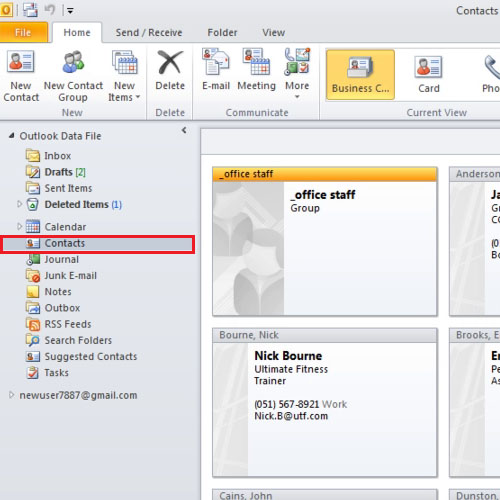
Task: Minimize the navigation pane with the arrow
Action: 184,130
